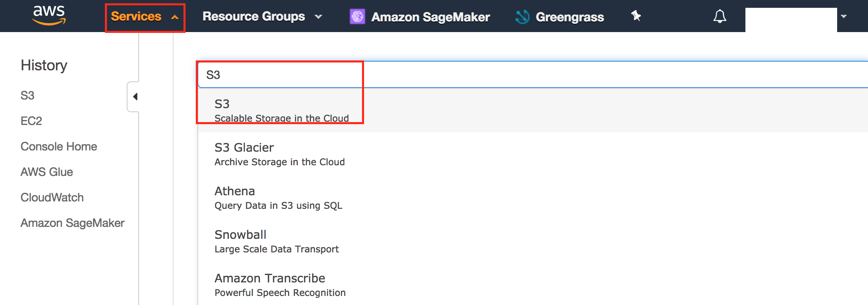This screenshot has width=868, height=305.
Task: Open CloudWatch from History list
Action: (x=52, y=197)
